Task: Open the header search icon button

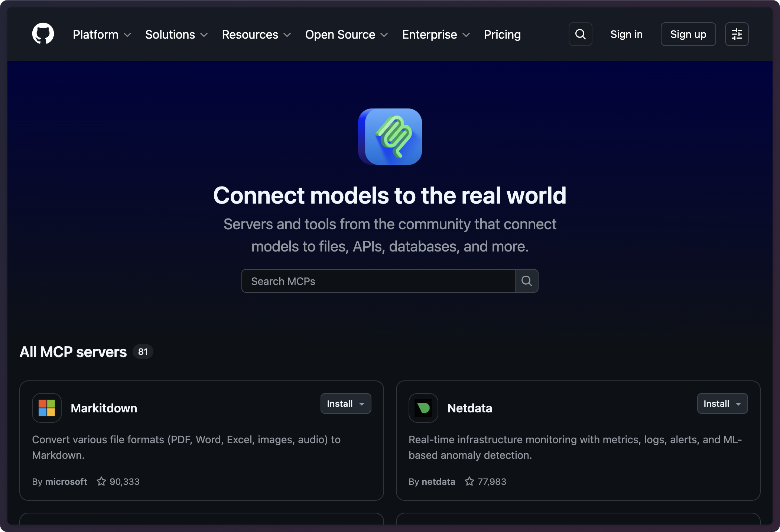Action: pos(580,34)
